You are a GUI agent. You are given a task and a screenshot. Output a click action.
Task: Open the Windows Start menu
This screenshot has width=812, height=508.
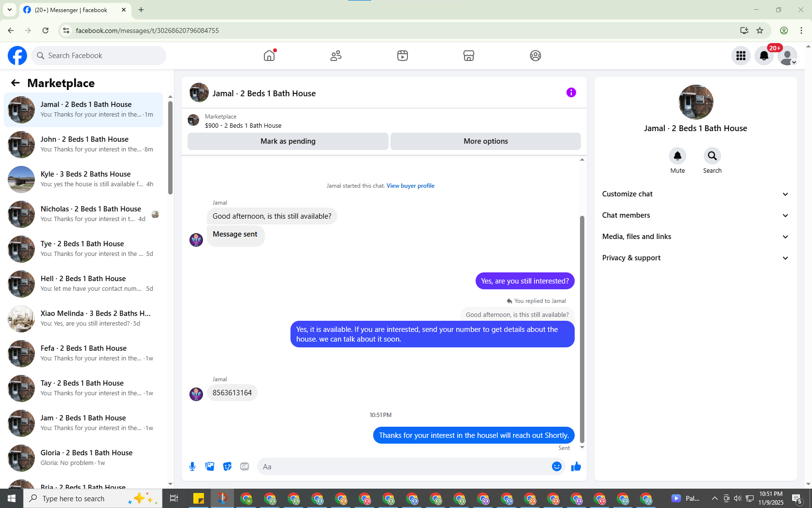click(12, 498)
